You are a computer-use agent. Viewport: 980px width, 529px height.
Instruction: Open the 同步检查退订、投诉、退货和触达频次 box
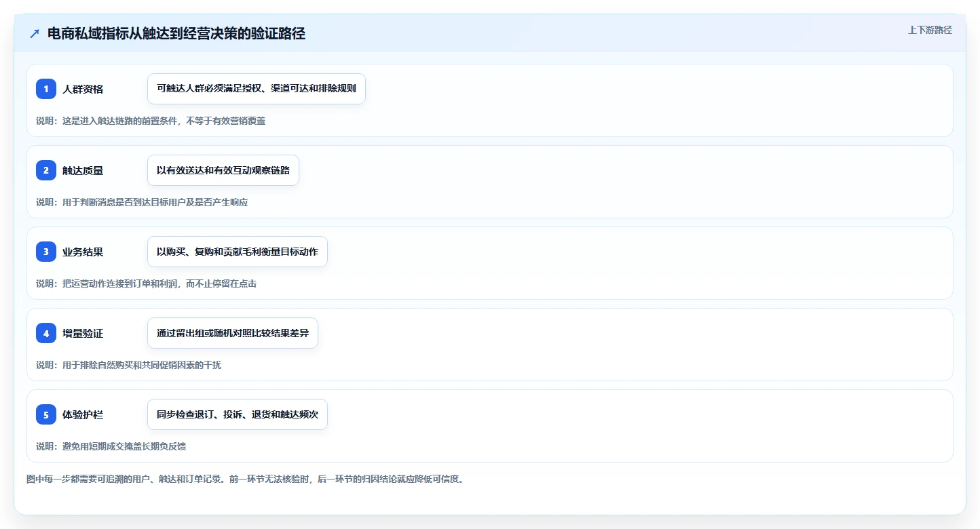238,414
